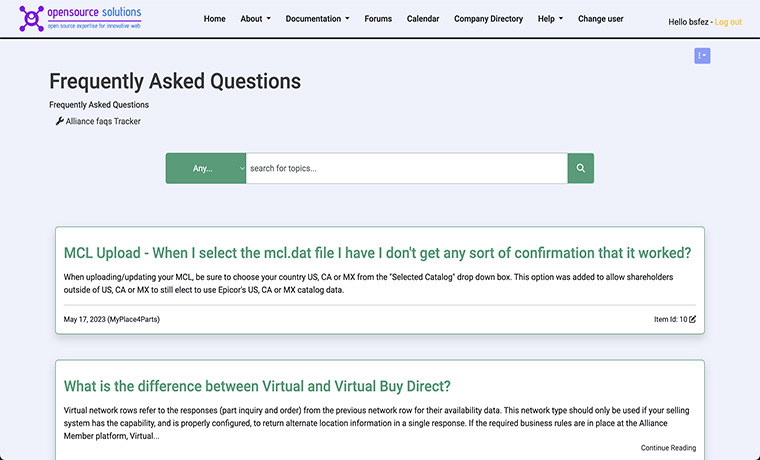This screenshot has height=460, width=760.
Task: Click the opensource solutions logo
Action: 80,18
